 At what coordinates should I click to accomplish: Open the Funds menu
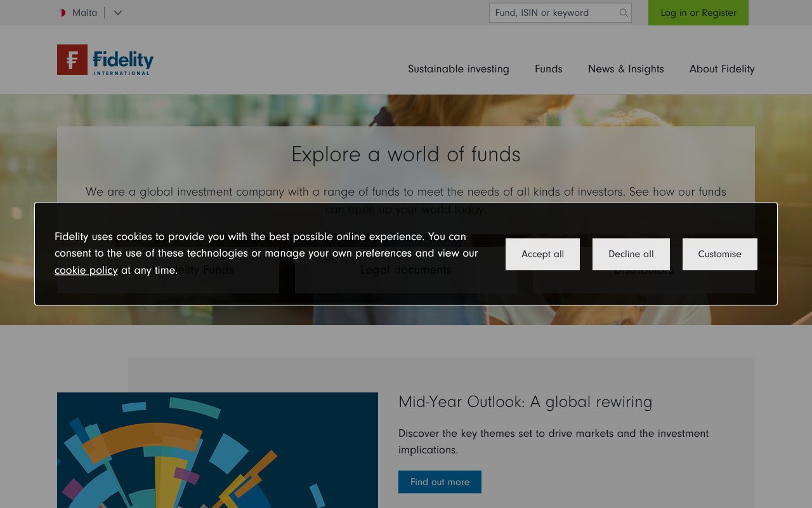coord(548,69)
